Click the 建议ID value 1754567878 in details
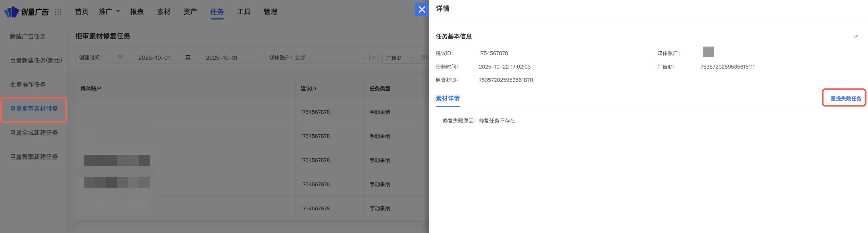Viewport: 868px width, 233px height. (x=493, y=53)
